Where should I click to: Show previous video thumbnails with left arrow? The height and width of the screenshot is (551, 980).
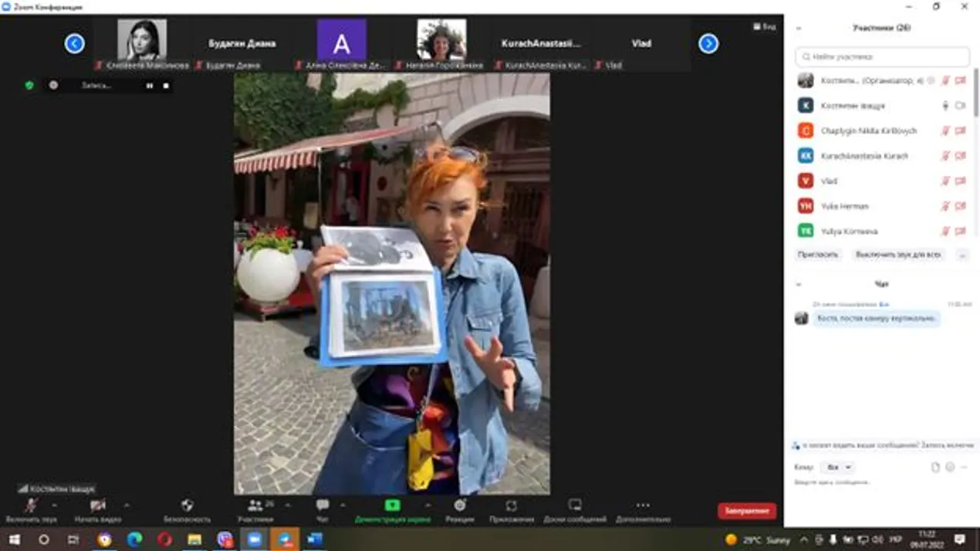tap(75, 43)
